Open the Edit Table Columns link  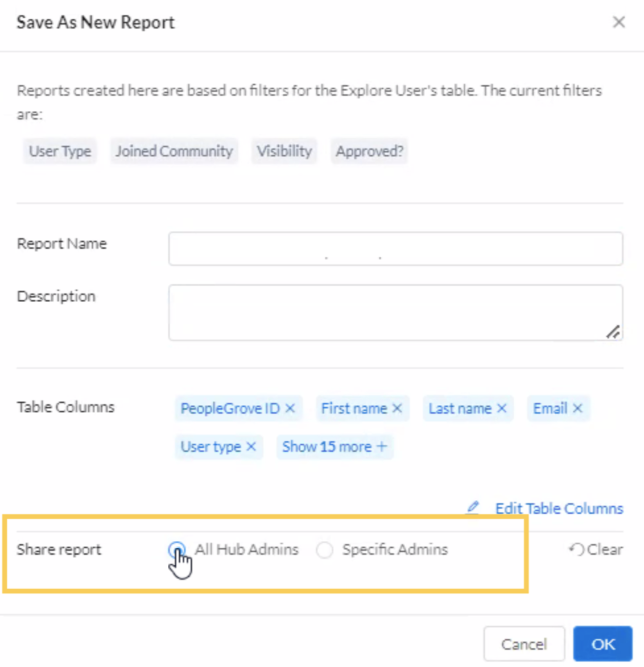point(559,508)
